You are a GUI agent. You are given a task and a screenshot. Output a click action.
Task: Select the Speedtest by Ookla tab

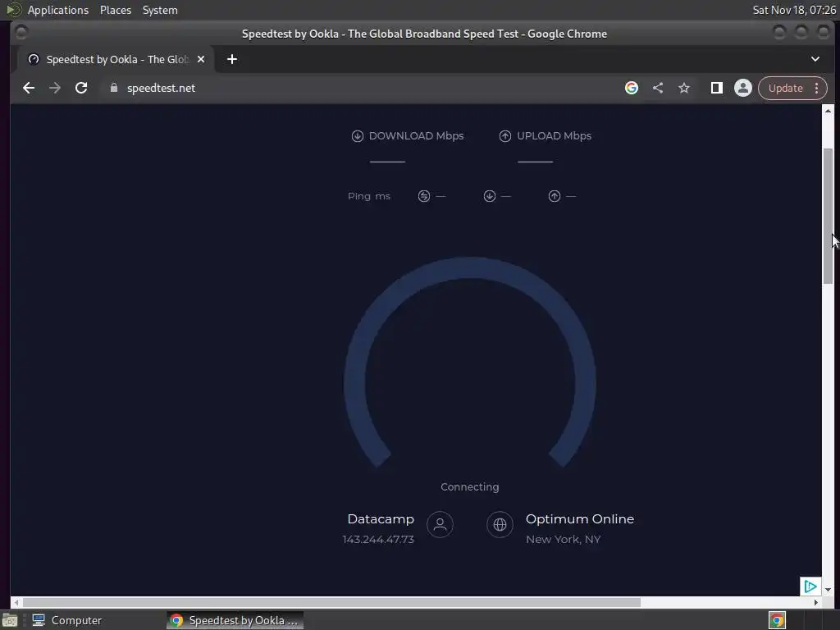point(116,59)
